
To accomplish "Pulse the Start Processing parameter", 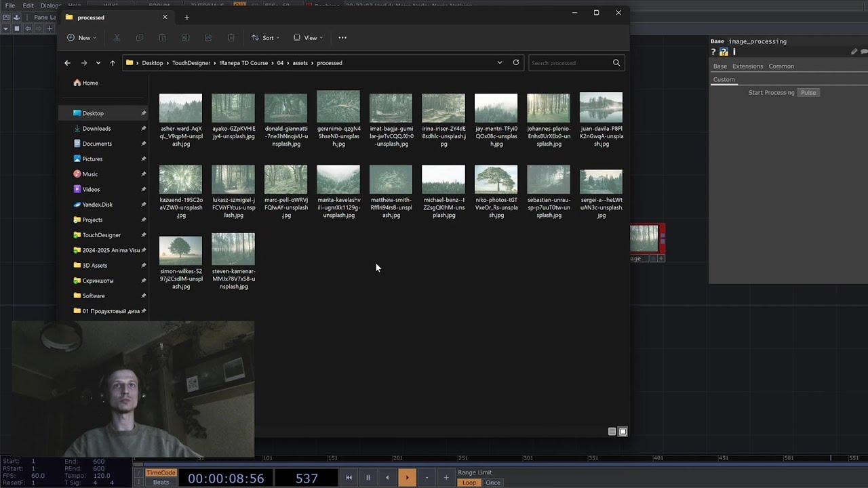I will [808, 93].
